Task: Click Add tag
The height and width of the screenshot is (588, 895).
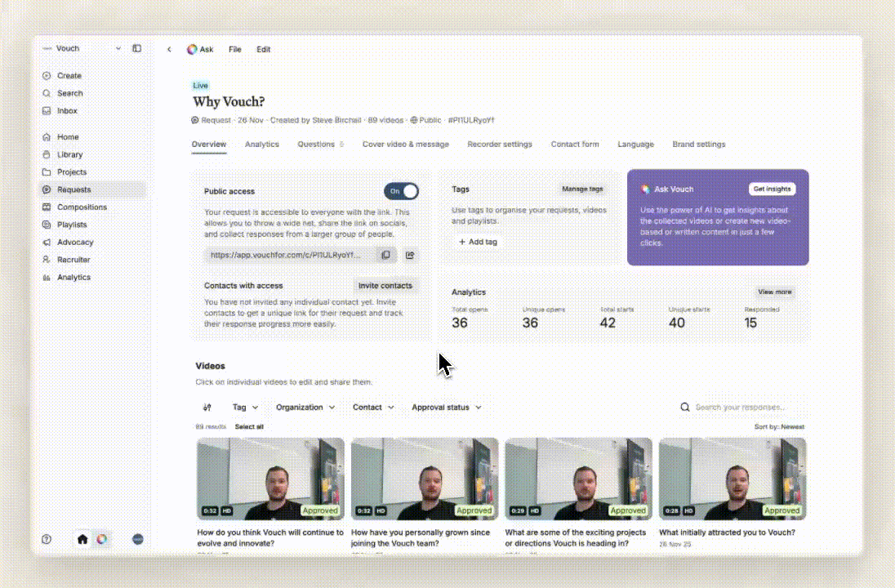Action: click(479, 242)
